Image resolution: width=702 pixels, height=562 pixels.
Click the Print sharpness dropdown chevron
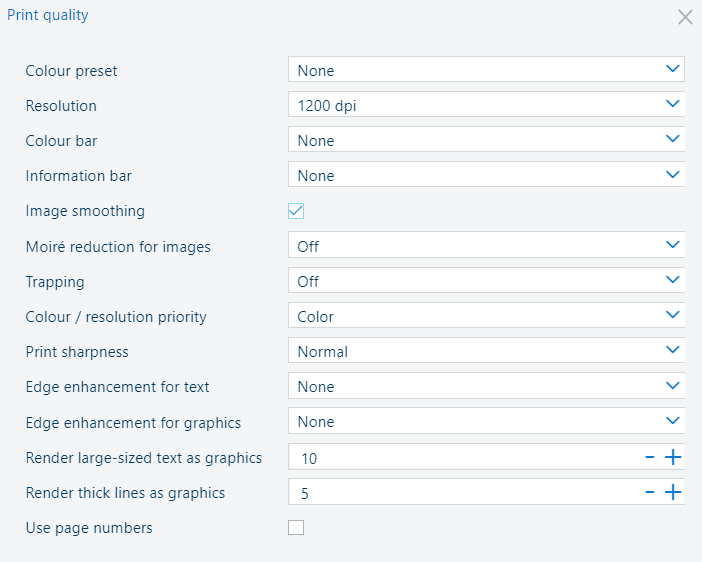click(672, 350)
